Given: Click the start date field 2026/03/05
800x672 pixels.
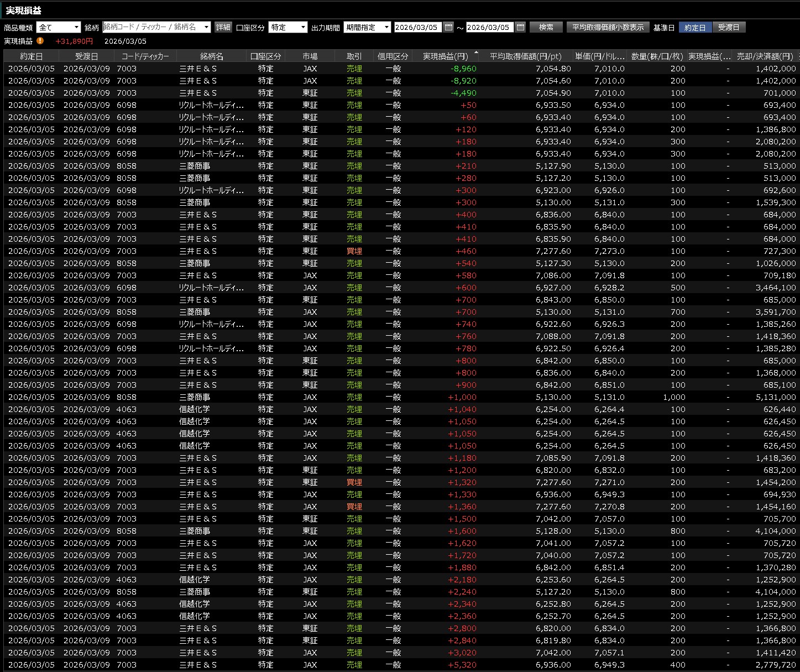Looking at the screenshot, I should 417,27.
